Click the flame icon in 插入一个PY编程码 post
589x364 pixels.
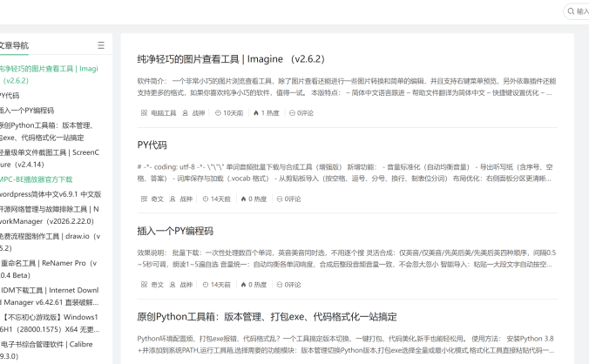(243, 285)
